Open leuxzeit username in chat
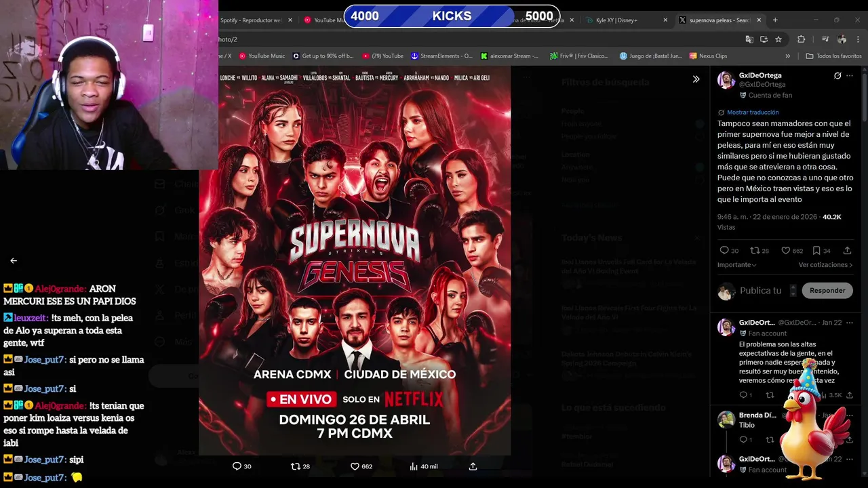The image size is (868, 488). coord(31,318)
